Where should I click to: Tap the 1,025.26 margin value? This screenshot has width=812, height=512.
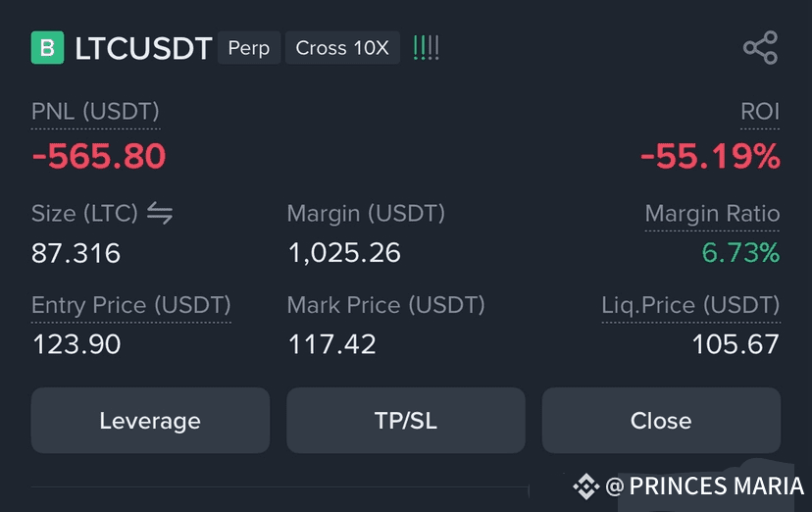(x=344, y=253)
